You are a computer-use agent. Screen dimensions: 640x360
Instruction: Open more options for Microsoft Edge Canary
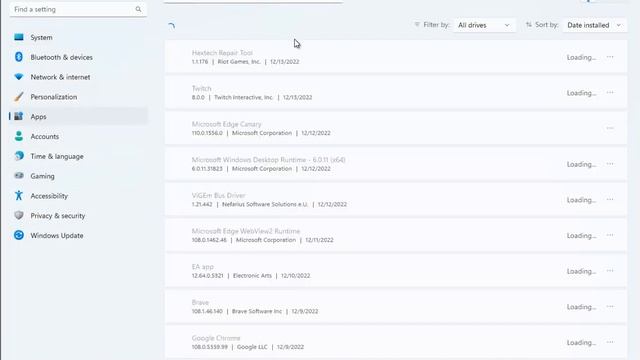[610, 128]
